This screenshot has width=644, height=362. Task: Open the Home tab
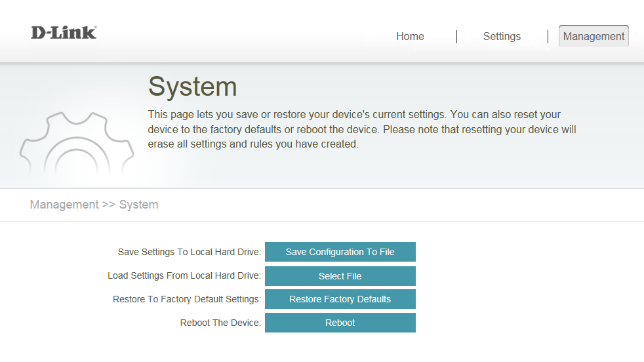[x=410, y=37]
